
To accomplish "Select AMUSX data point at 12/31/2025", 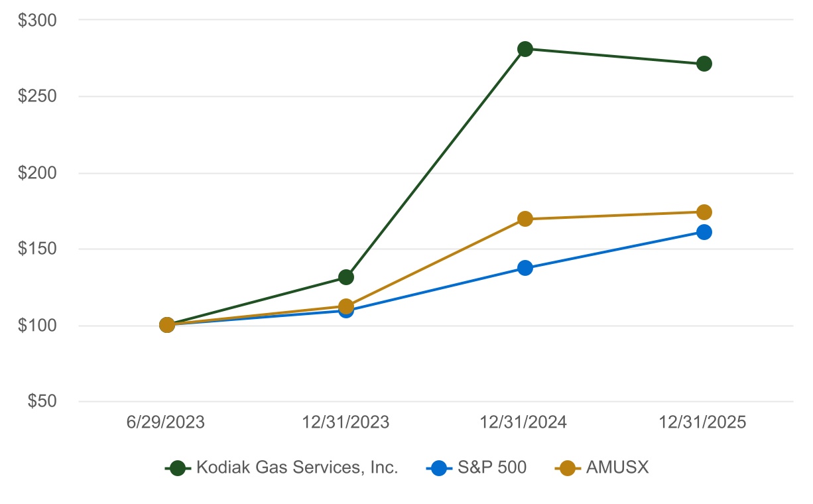I will [704, 212].
